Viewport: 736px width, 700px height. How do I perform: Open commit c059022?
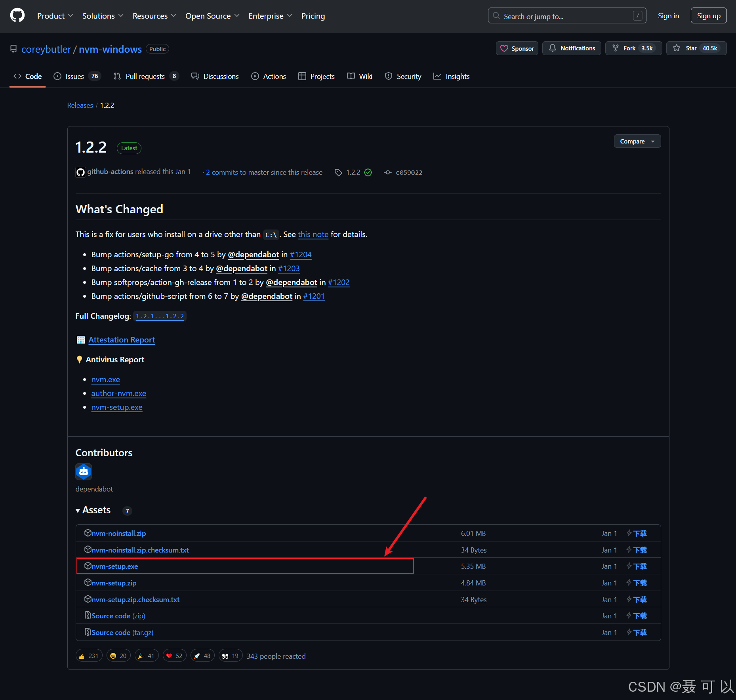point(409,172)
